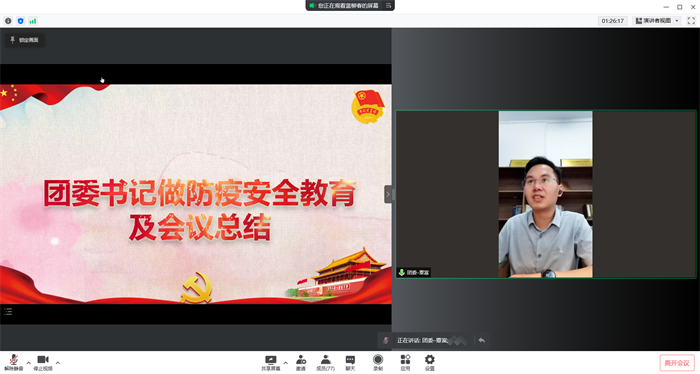The width and height of the screenshot is (700, 374).
Task: Open meeting info icon
Action: (x=8, y=21)
